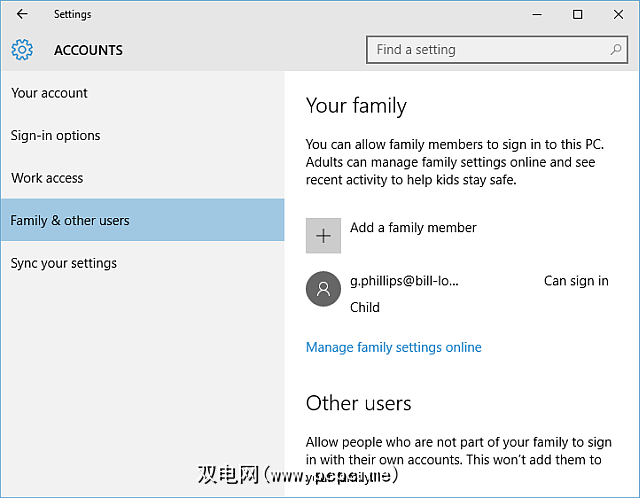
Task: Click the ACCOUNTS header title
Action: tap(88, 50)
